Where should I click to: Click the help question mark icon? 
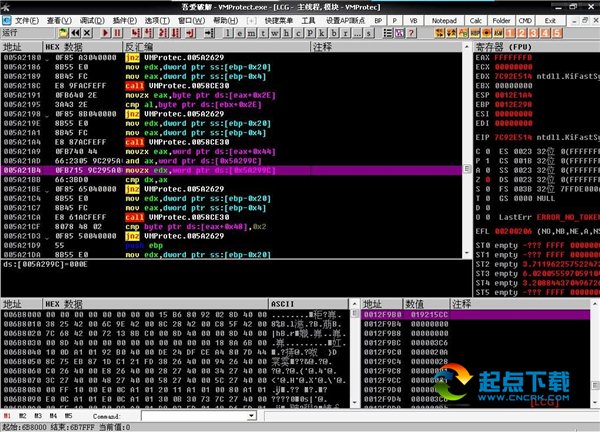tap(411, 33)
